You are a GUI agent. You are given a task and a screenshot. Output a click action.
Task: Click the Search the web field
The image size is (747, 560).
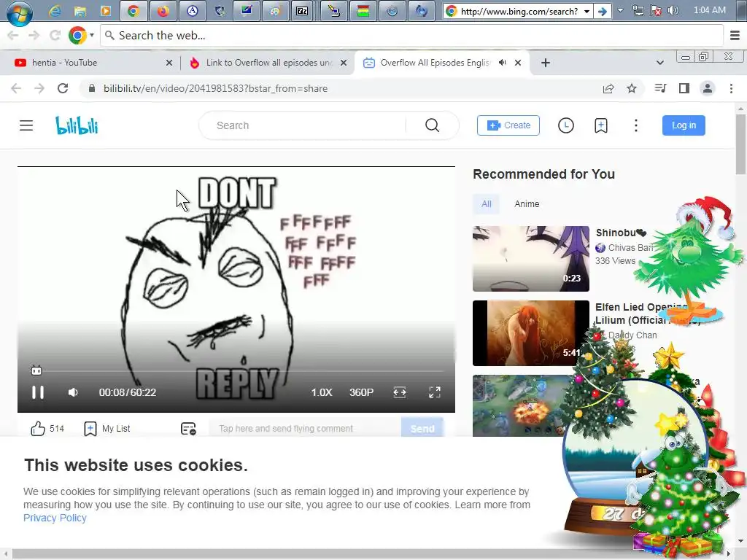coord(411,36)
